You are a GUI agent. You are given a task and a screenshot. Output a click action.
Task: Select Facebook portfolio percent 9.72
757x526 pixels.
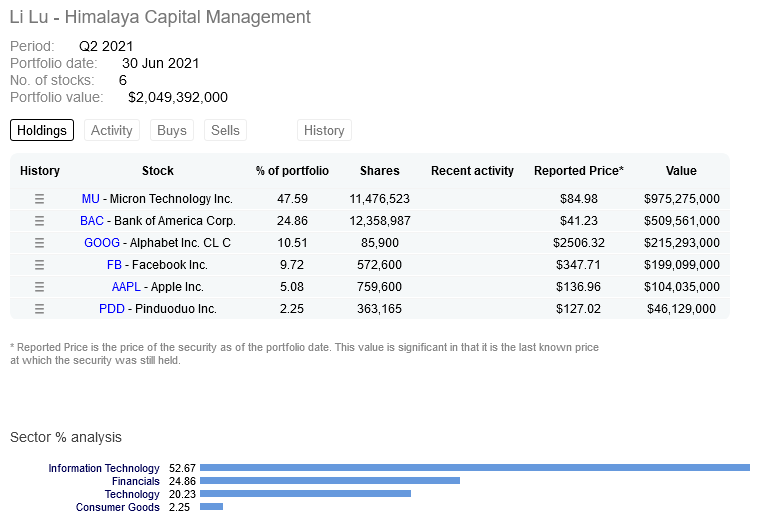coord(292,265)
